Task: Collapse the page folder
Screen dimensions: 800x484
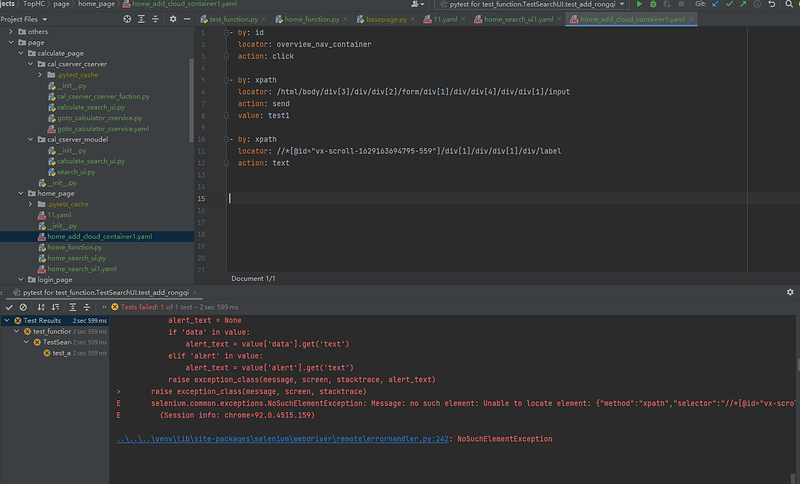Action: [x=11, y=42]
